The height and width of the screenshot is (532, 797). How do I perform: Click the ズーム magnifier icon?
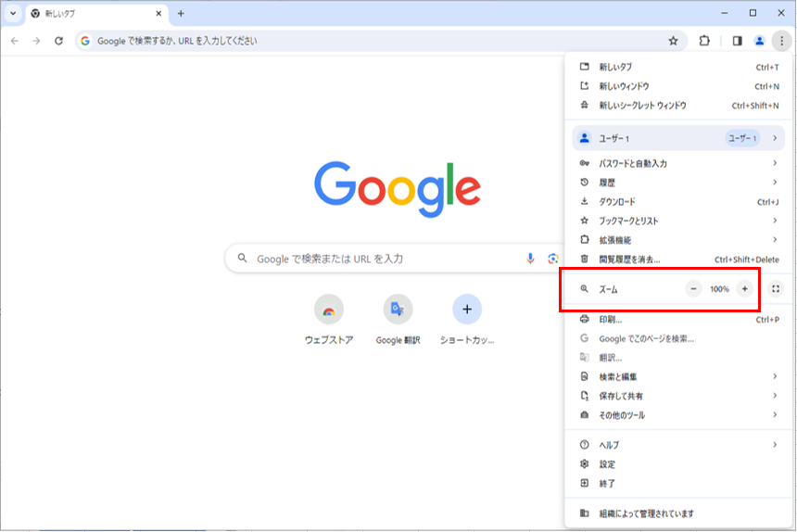(x=585, y=288)
